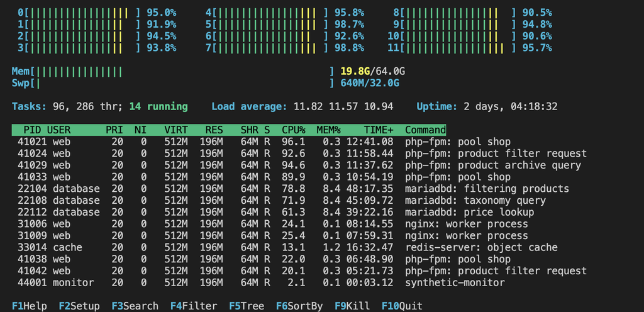Sort by the MEM% column header

pos(328,130)
